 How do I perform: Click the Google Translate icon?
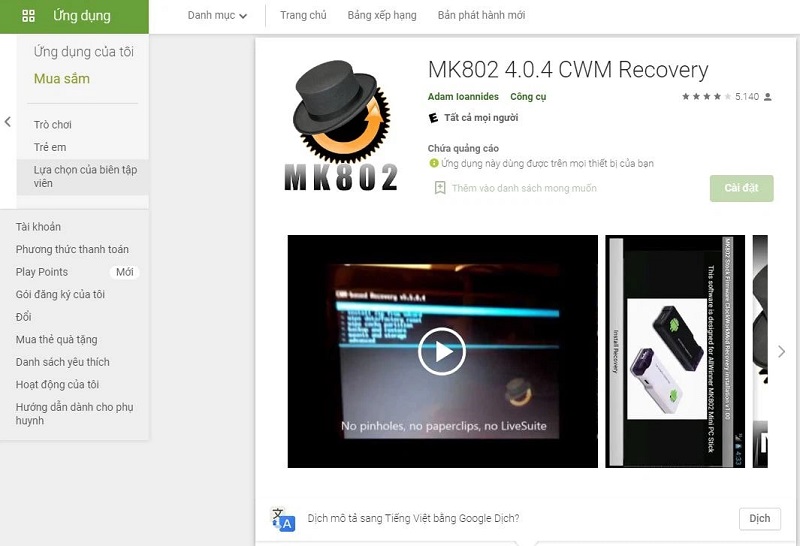(283, 519)
